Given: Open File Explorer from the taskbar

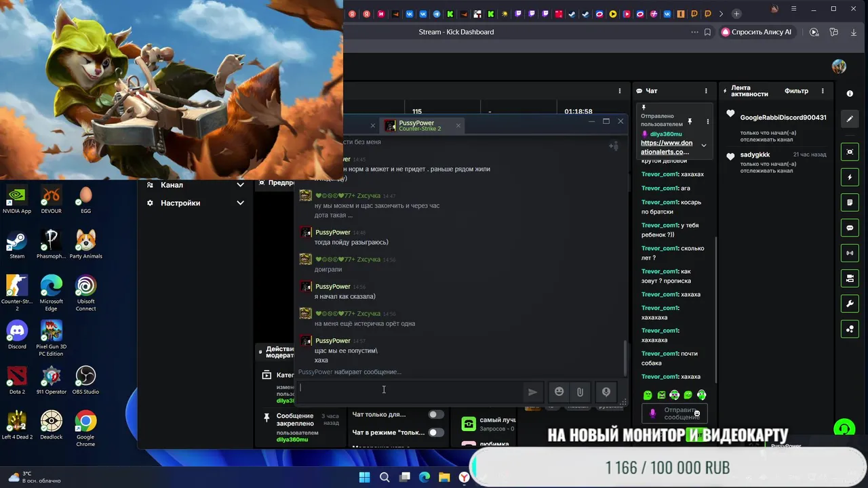Looking at the screenshot, I should point(444,477).
